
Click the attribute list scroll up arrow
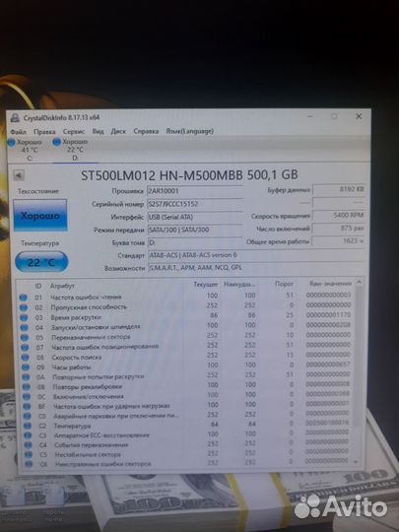coord(359,282)
